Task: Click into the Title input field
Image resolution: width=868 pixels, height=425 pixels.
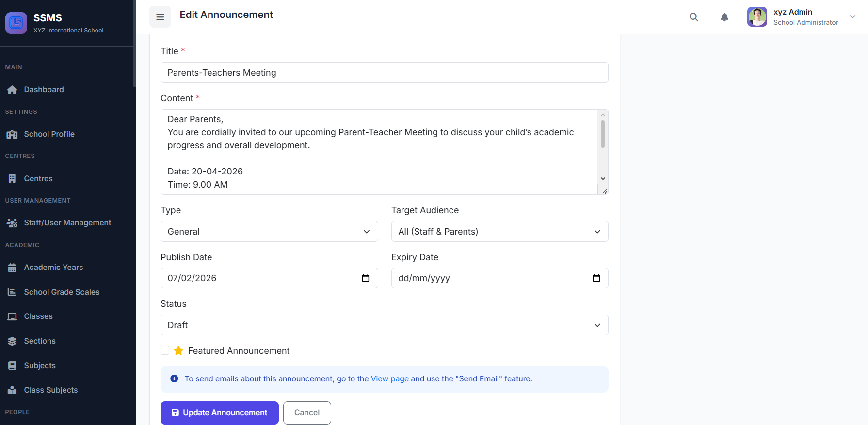Action: coord(384,73)
